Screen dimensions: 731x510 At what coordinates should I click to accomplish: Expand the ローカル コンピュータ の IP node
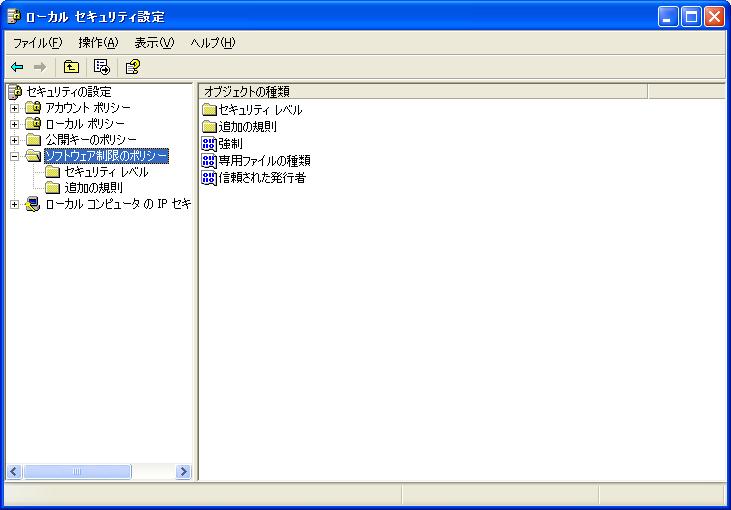tap(14, 204)
